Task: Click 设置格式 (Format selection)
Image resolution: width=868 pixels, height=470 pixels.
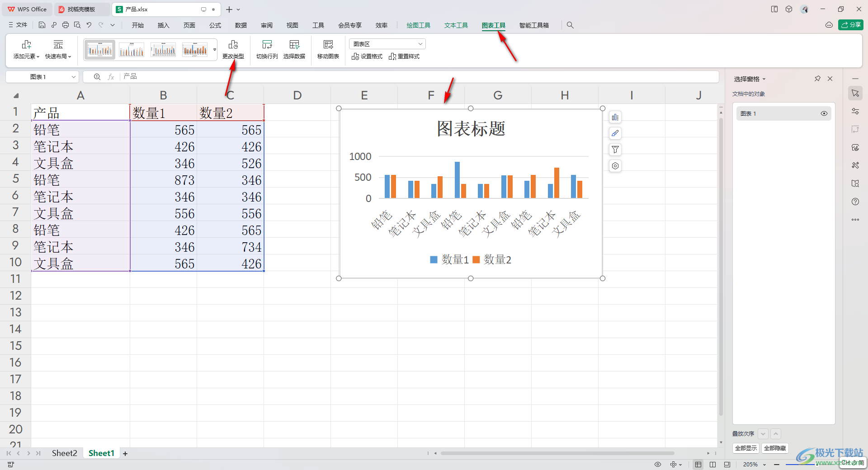Action: 367,56
